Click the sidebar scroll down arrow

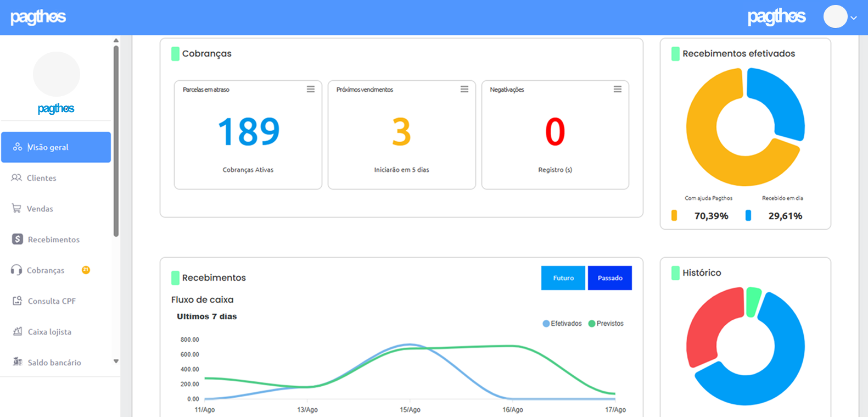116,361
